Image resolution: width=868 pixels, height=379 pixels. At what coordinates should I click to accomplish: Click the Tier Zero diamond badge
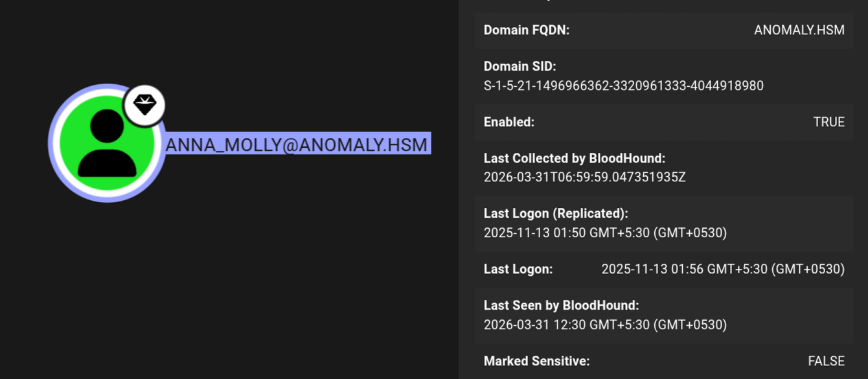pos(144,104)
